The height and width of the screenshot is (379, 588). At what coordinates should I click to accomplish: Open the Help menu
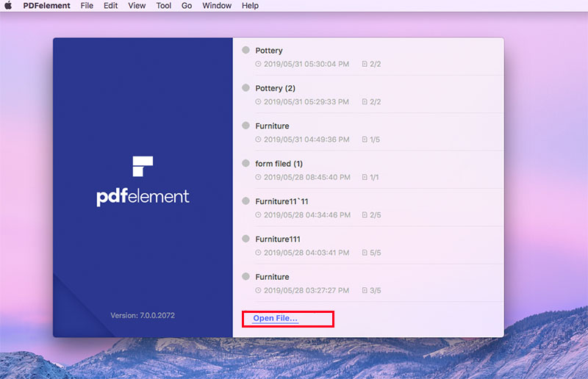pyautogui.click(x=250, y=6)
